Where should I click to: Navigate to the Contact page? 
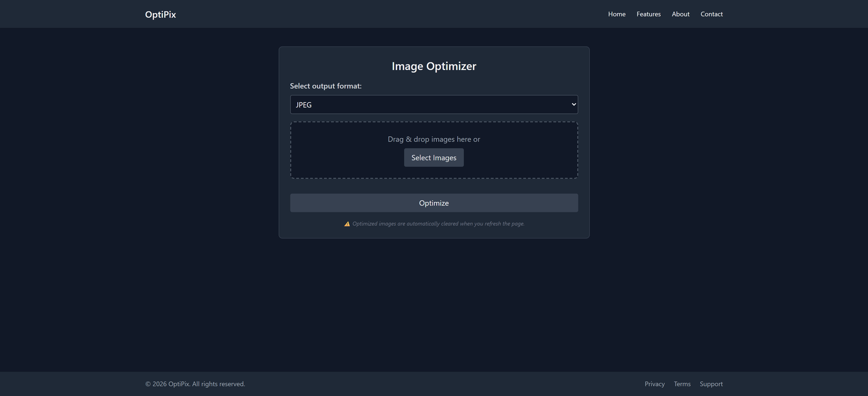711,14
